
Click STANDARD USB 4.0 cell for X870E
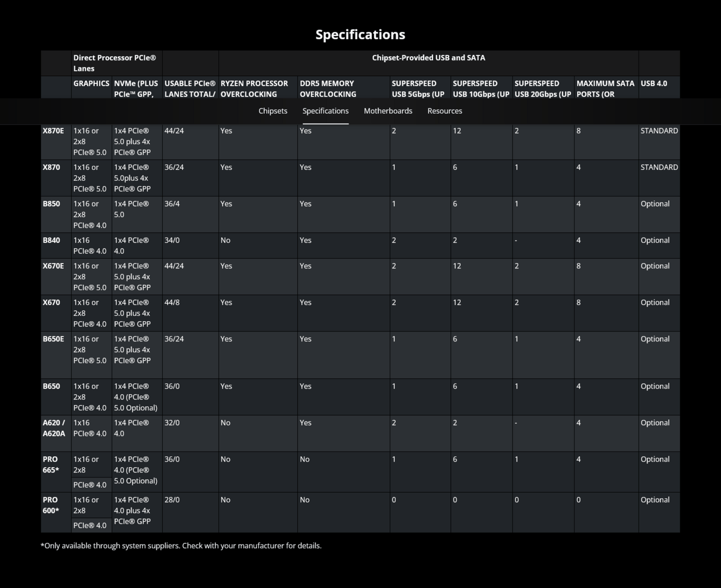click(x=659, y=131)
